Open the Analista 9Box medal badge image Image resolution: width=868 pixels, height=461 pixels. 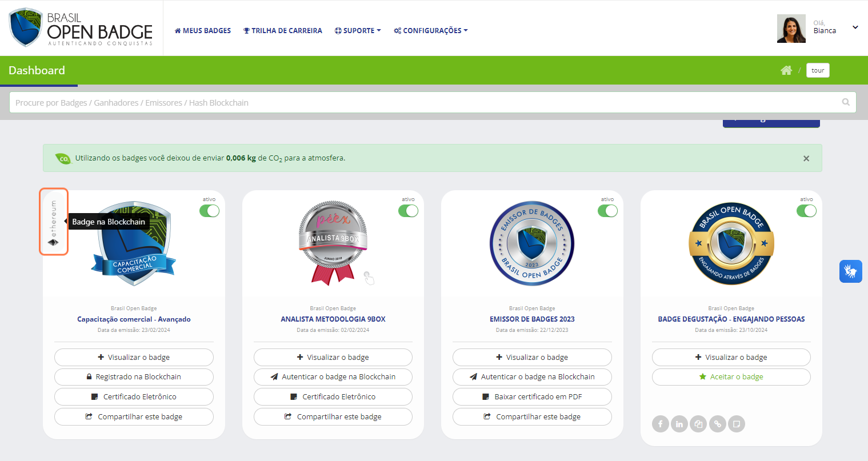coord(333,243)
